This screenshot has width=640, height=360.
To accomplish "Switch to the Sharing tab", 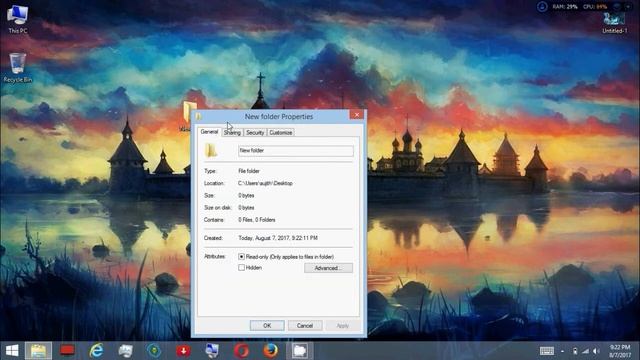I will pos(232,133).
